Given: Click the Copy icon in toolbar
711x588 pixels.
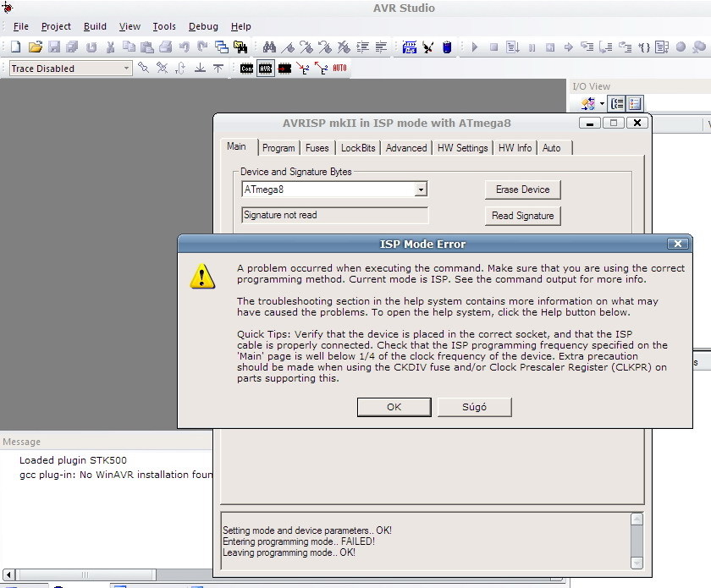Looking at the screenshot, I should pos(129,47).
